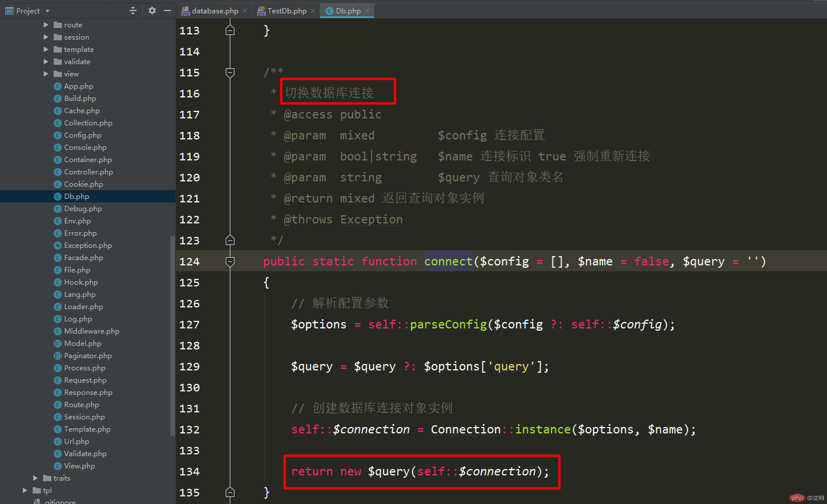Open Container.php file
Screen dimensions: 827x504
click(x=88, y=160)
